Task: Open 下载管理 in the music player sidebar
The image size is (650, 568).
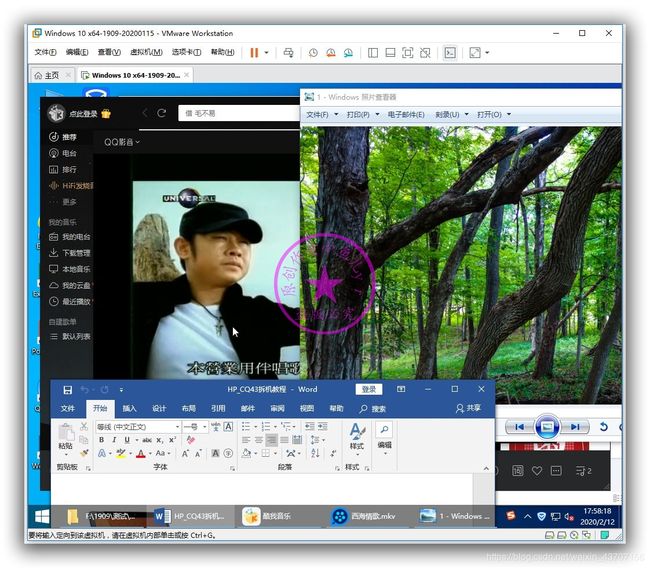Action: tap(70, 253)
